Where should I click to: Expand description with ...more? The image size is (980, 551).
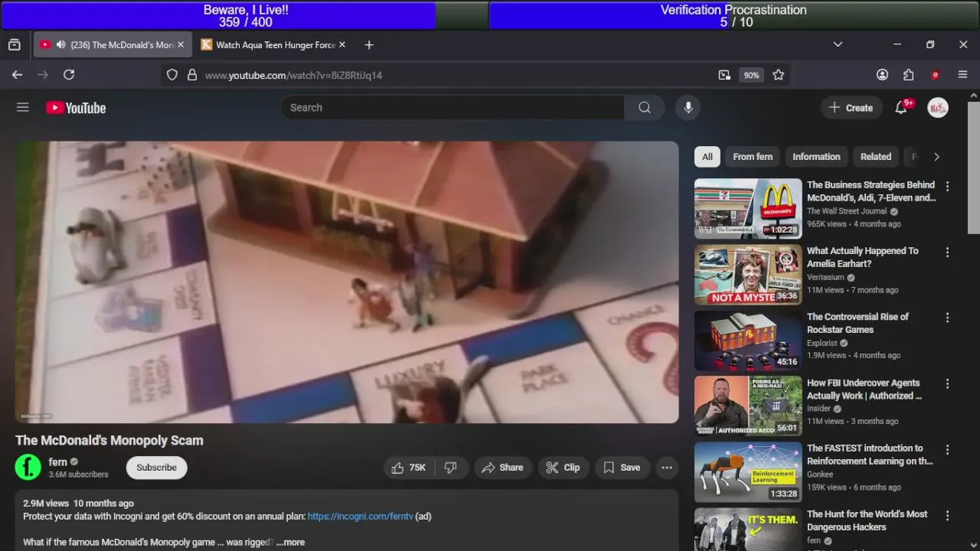coord(290,542)
